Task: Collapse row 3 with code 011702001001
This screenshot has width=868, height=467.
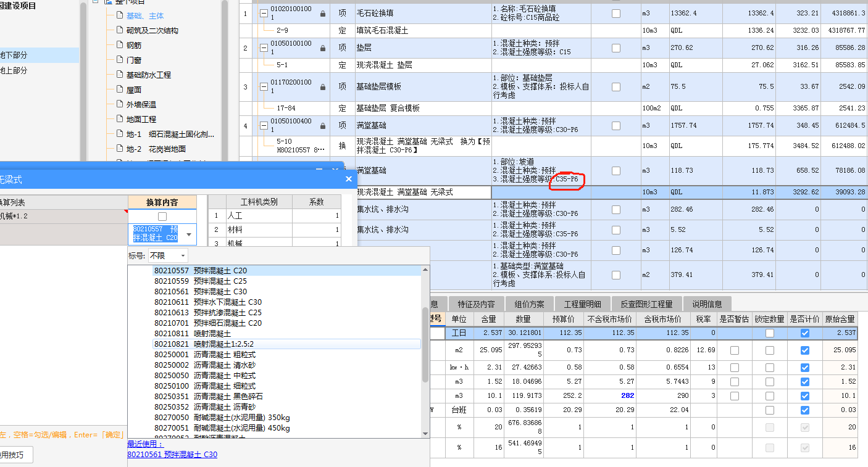Action: [264, 87]
